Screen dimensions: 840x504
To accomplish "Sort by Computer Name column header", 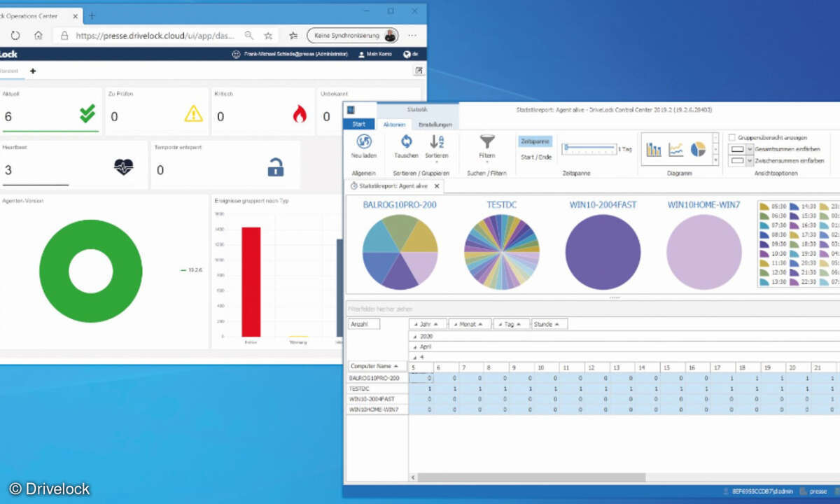I will tap(377, 366).
